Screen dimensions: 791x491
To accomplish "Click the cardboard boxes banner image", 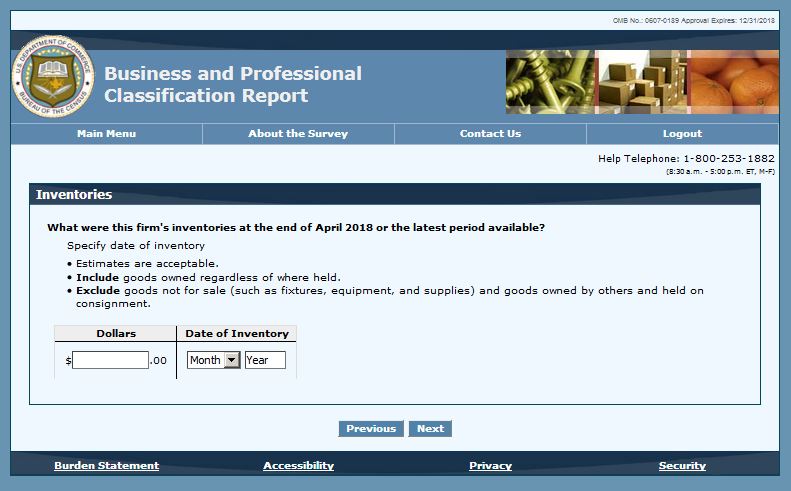I will coord(640,82).
